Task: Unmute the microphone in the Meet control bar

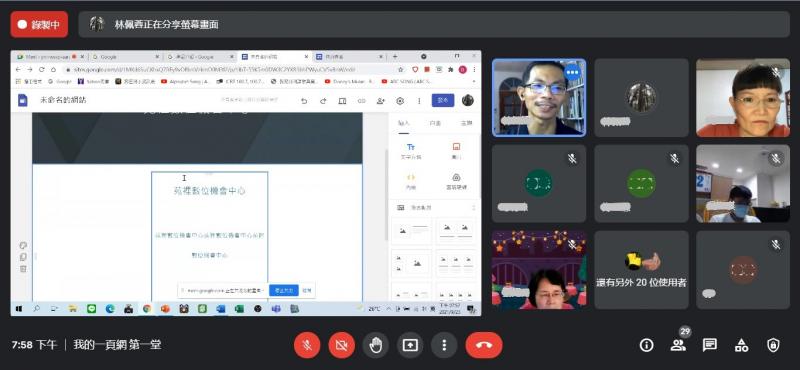Action: (307, 345)
